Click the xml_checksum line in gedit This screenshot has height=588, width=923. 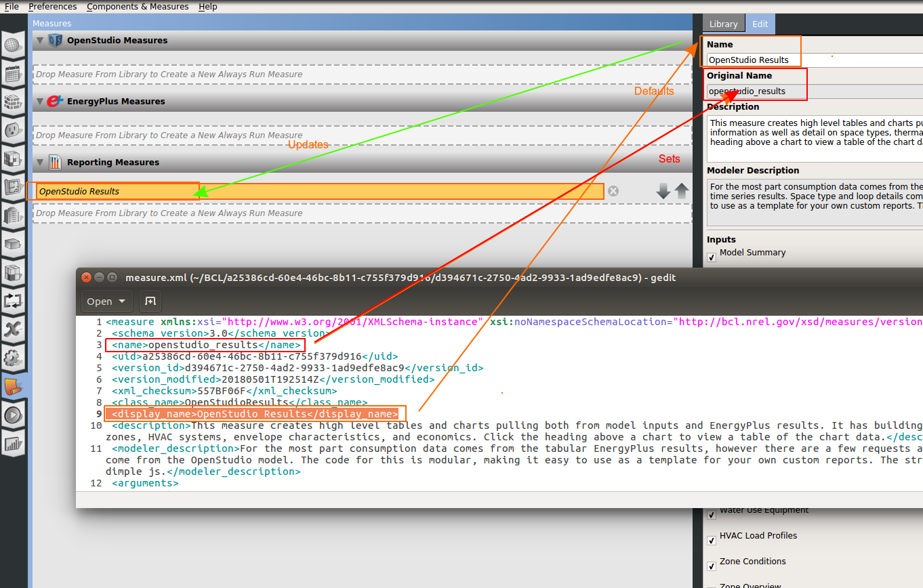tap(224, 391)
